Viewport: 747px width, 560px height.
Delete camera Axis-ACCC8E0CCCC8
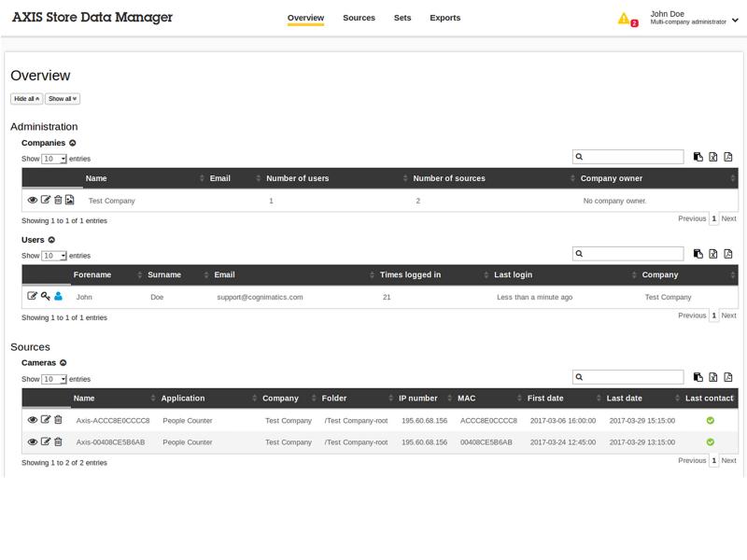(58, 419)
